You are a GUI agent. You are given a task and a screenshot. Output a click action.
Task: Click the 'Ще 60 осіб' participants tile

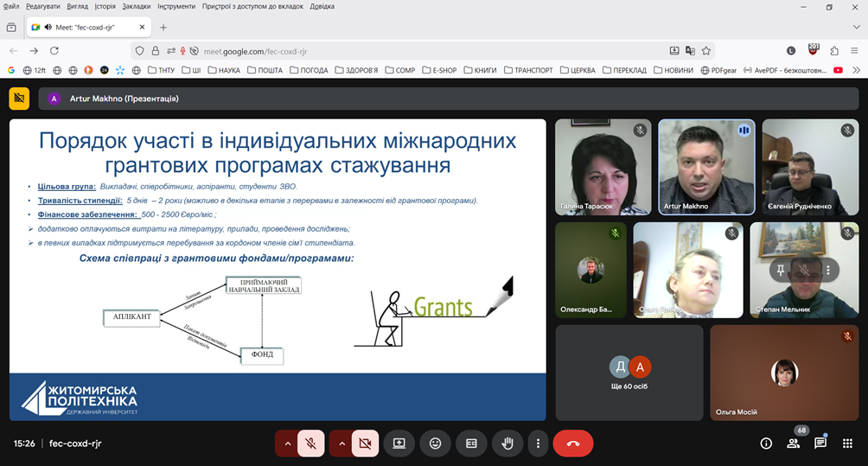tap(629, 373)
